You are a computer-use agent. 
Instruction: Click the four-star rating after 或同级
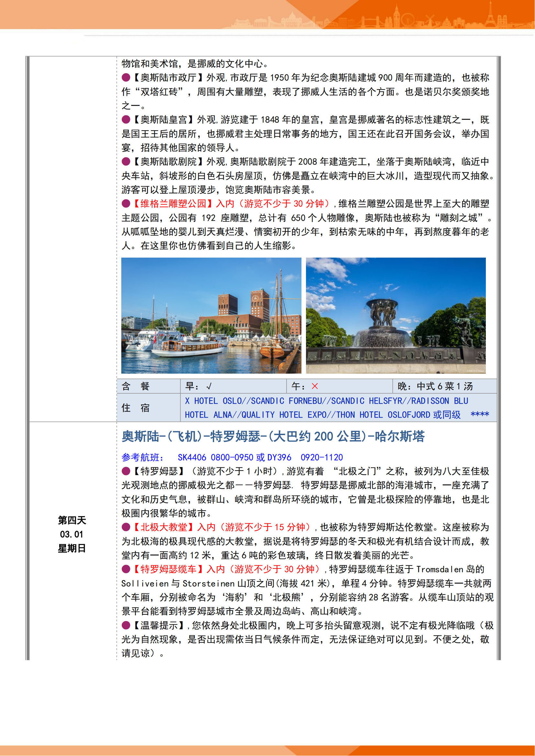pyautogui.click(x=480, y=415)
